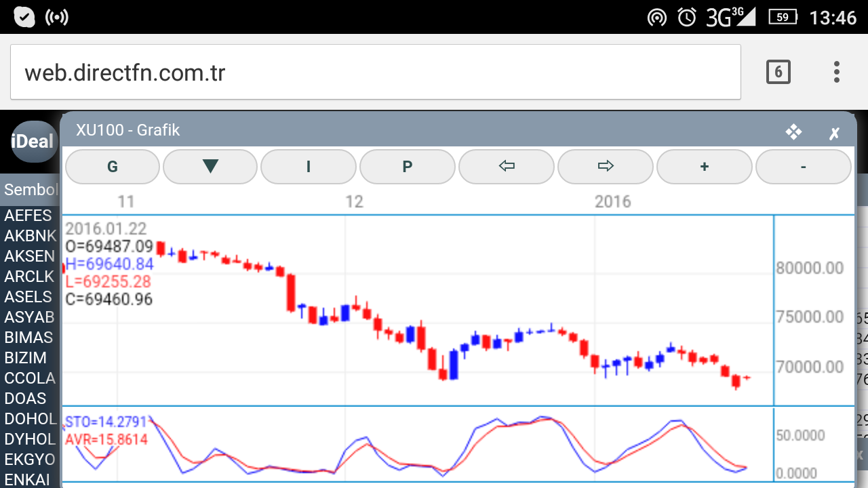This screenshot has height=488, width=868.
Task: Click the 2016 label on chart time axis
Action: tap(612, 201)
